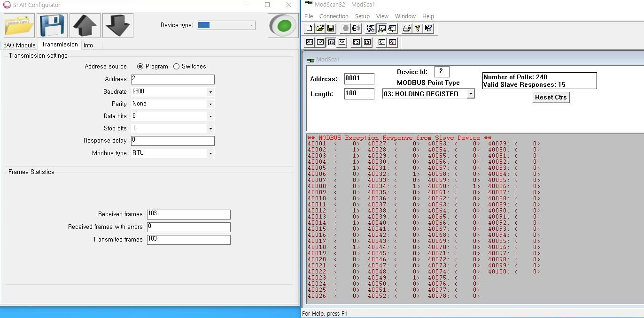The height and width of the screenshot is (318, 644).
Task: Open the MODBUS Point Type dropdown
Action: pyautogui.click(x=470, y=94)
